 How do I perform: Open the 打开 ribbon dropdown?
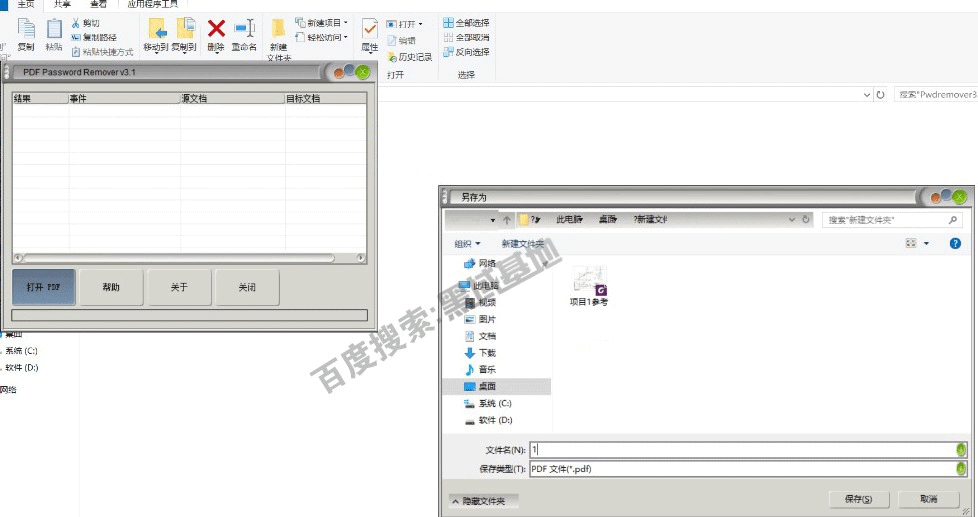coord(404,24)
